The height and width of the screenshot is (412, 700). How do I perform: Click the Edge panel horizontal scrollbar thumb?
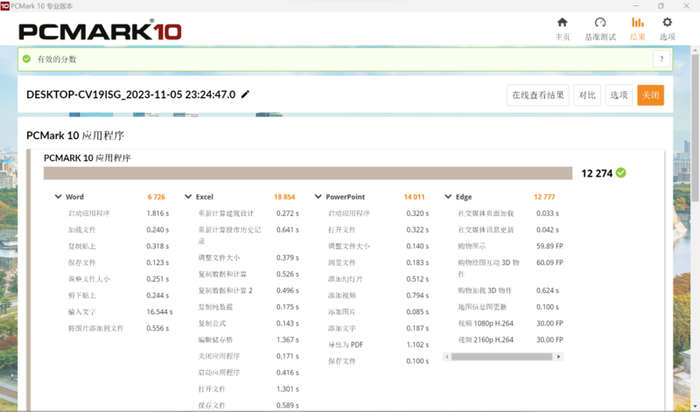coord(501,357)
